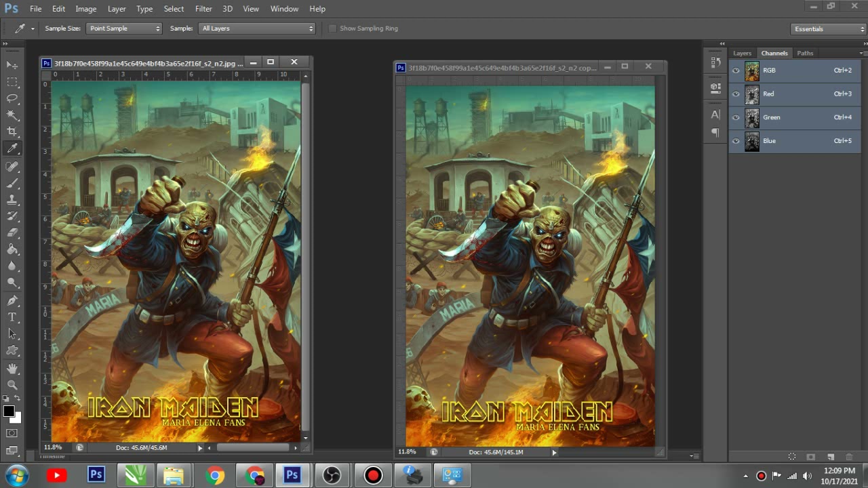Image resolution: width=868 pixels, height=488 pixels.
Task: Delete current channel button
Action: click(x=849, y=457)
